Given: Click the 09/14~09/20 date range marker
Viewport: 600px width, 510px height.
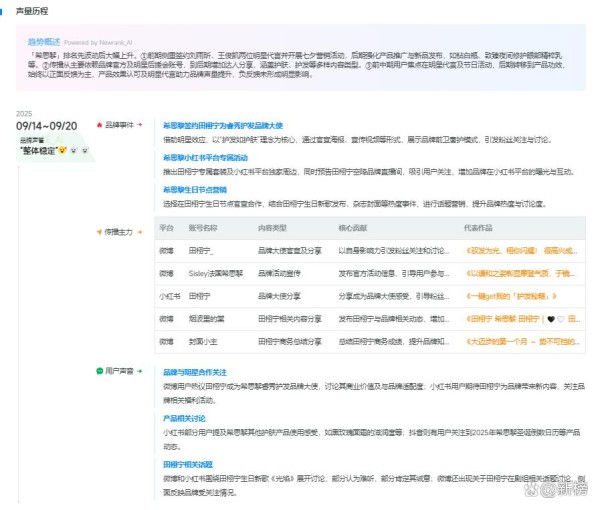Looking at the screenshot, I should 46,126.
